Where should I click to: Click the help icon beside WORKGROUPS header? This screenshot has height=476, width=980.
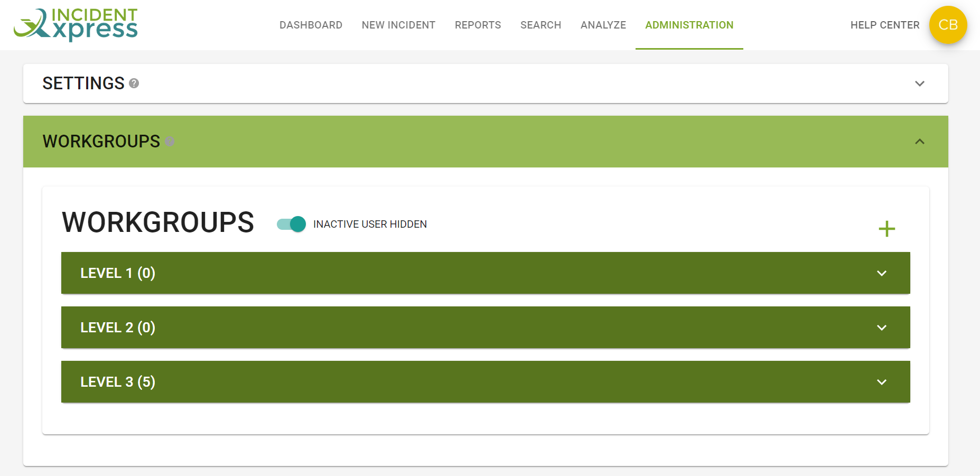tap(170, 142)
